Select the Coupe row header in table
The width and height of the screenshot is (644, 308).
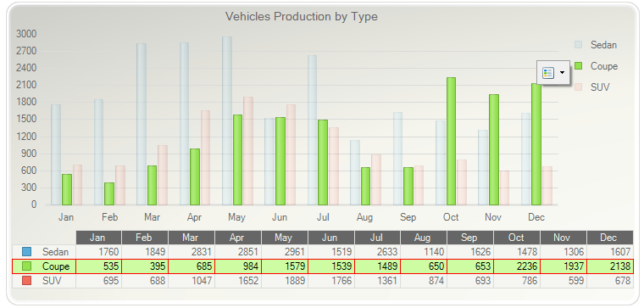pos(44,266)
